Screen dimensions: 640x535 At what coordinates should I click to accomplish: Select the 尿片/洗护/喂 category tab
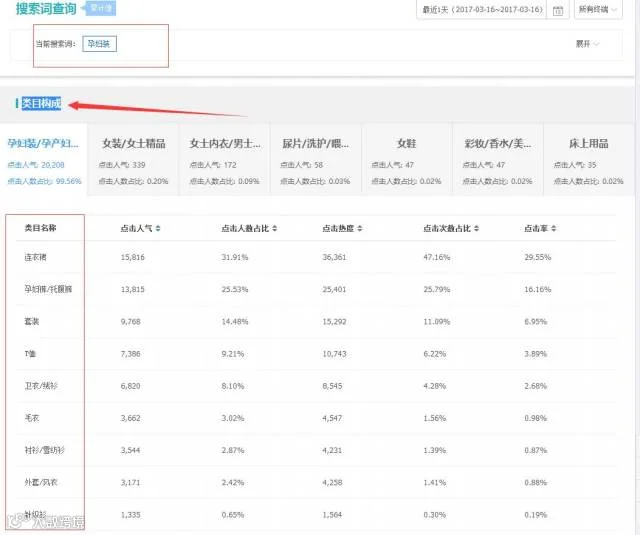click(316, 161)
